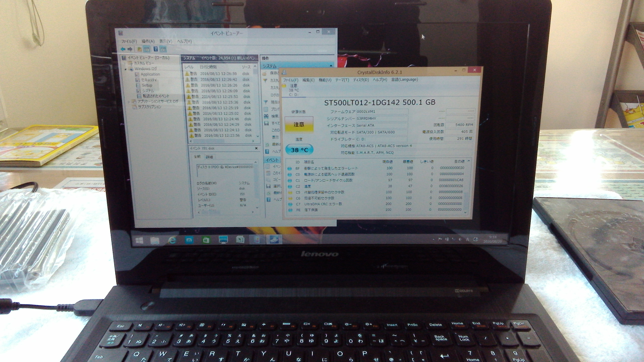Open 言語(Language) menu in CrystalDiskInfo
The width and height of the screenshot is (644, 362).
pos(405,79)
